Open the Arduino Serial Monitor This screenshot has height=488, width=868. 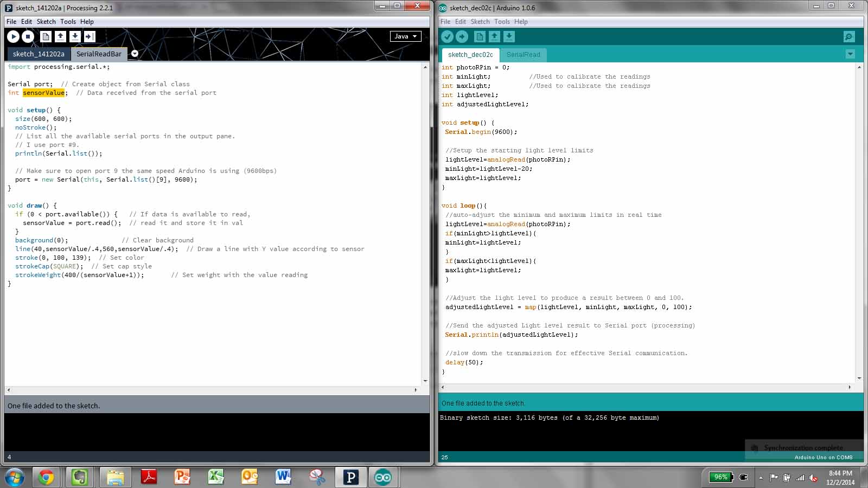849,36
